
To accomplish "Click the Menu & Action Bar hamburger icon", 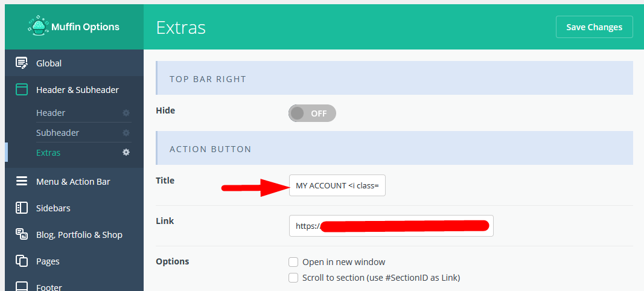I will (21, 181).
